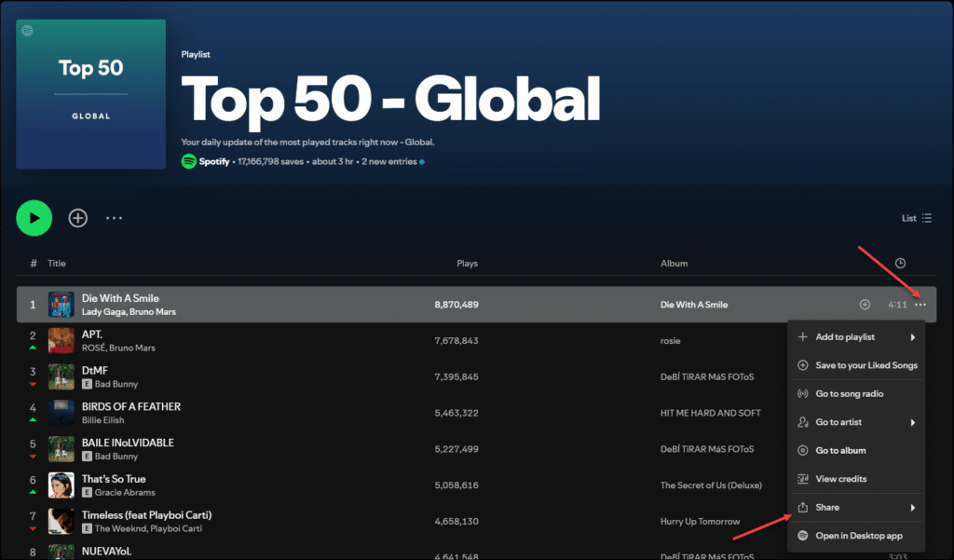This screenshot has width=954, height=560.
Task: Click BAILE INoLVIDABLE album art
Action: tap(61, 449)
